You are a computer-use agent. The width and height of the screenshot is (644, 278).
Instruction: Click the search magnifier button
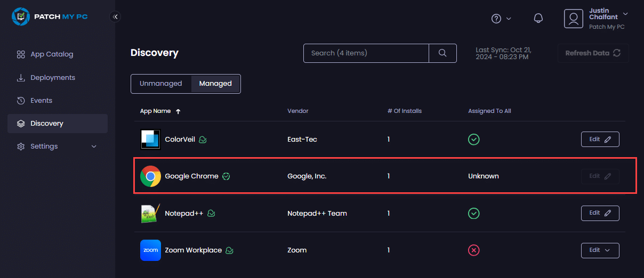(442, 53)
